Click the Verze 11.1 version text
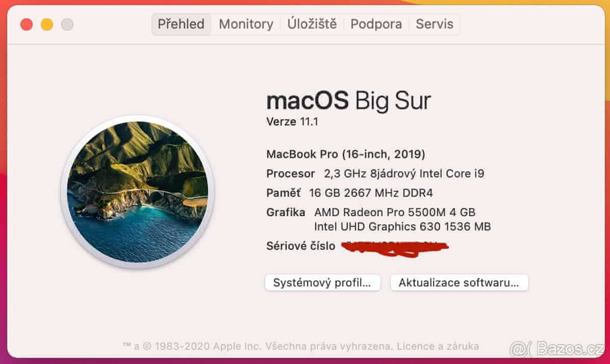Viewport: 610px width, 364px height. [292, 122]
